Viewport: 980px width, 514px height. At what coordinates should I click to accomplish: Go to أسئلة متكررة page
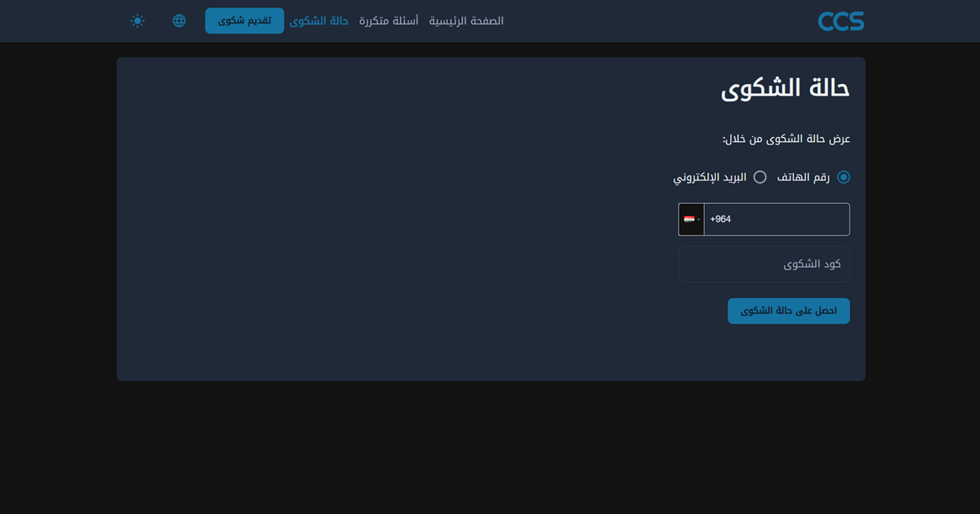click(389, 21)
